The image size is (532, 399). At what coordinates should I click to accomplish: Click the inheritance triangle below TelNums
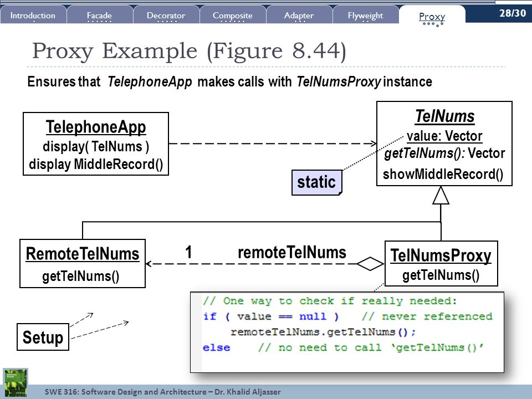441,196
